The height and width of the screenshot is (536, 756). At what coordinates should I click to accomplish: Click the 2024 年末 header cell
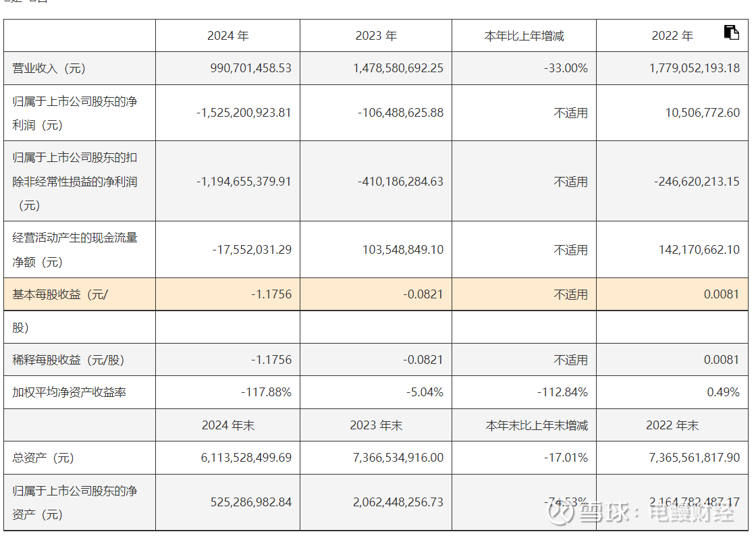227,425
